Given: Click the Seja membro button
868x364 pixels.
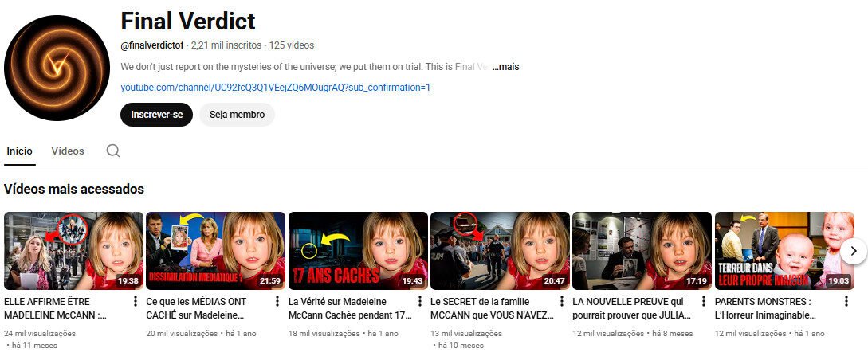Looking at the screenshot, I should click(x=237, y=115).
